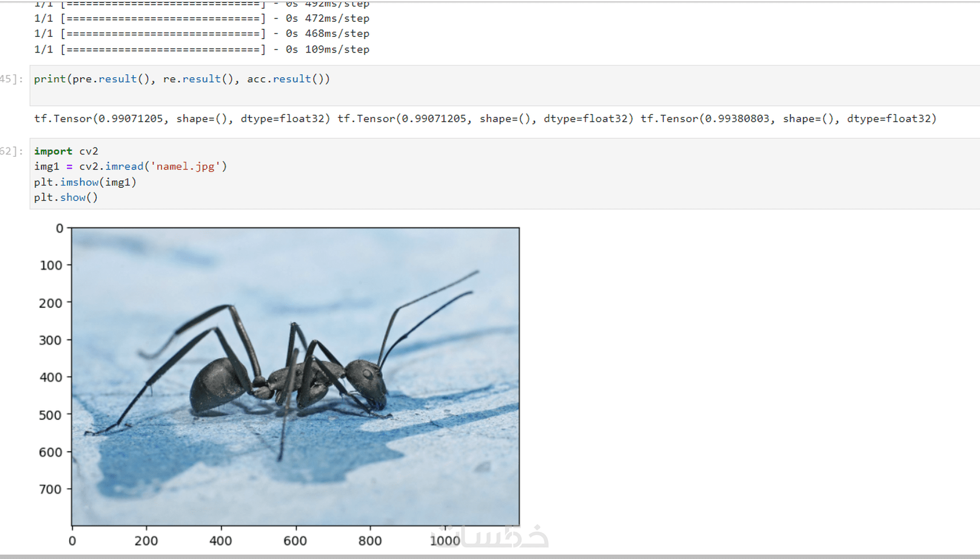Click the y-axis tick label 100
Viewport: 980px width, 559px height.
(51, 266)
